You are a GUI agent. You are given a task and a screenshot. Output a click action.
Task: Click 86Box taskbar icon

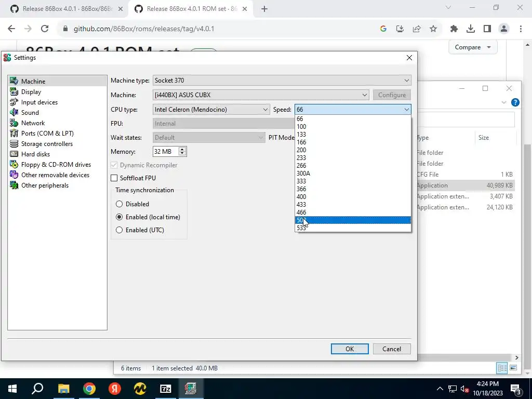[191, 389]
